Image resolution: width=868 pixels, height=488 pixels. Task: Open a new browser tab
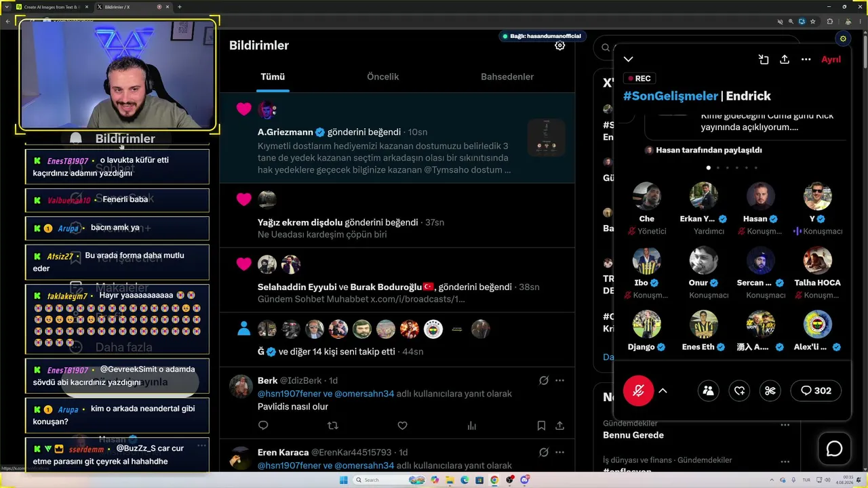[x=180, y=7]
